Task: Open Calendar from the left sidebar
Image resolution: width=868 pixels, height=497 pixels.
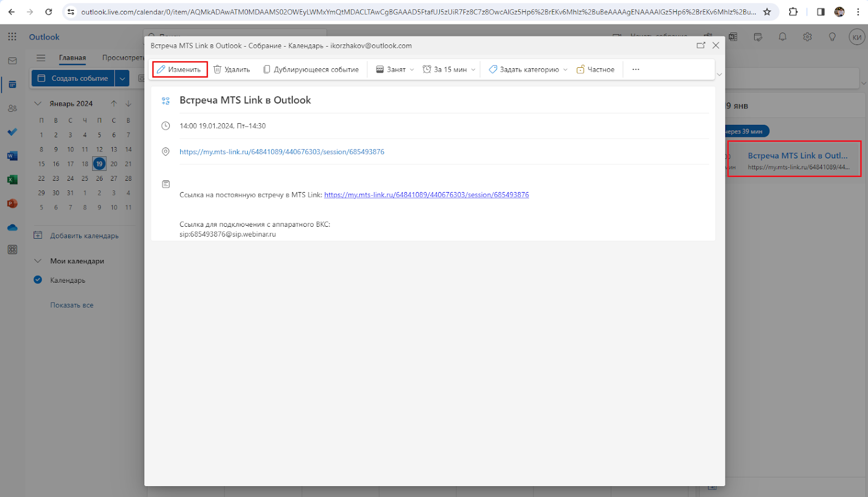Action: click(x=12, y=85)
